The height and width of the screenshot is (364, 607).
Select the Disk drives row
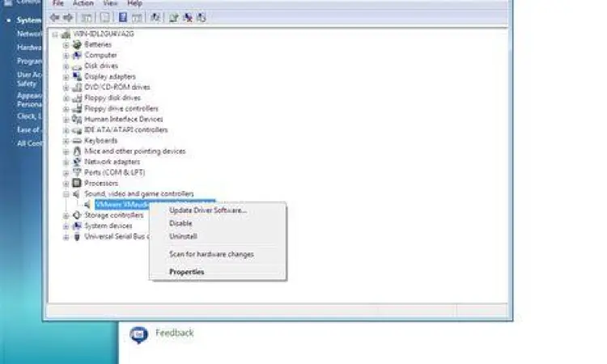coord(101,66)
